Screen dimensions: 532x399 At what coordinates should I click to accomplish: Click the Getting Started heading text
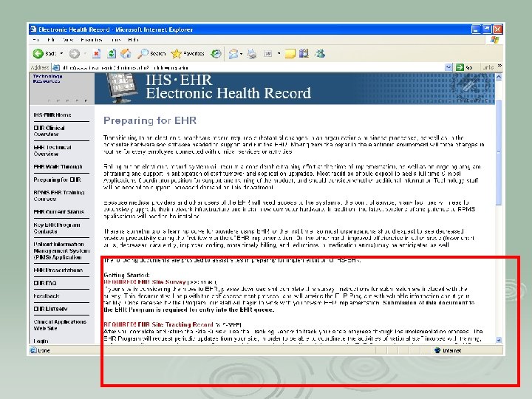click(x=126, y=275)
